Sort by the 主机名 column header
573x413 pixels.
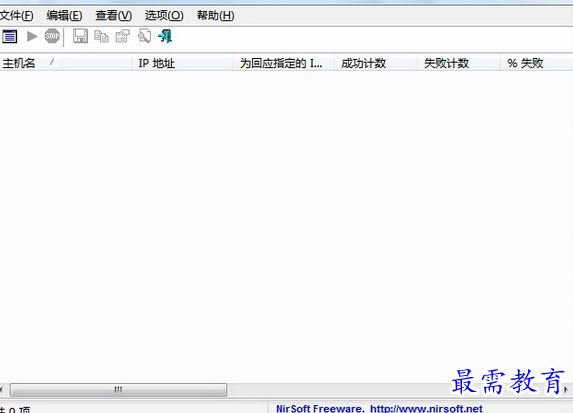click(66, 63)
